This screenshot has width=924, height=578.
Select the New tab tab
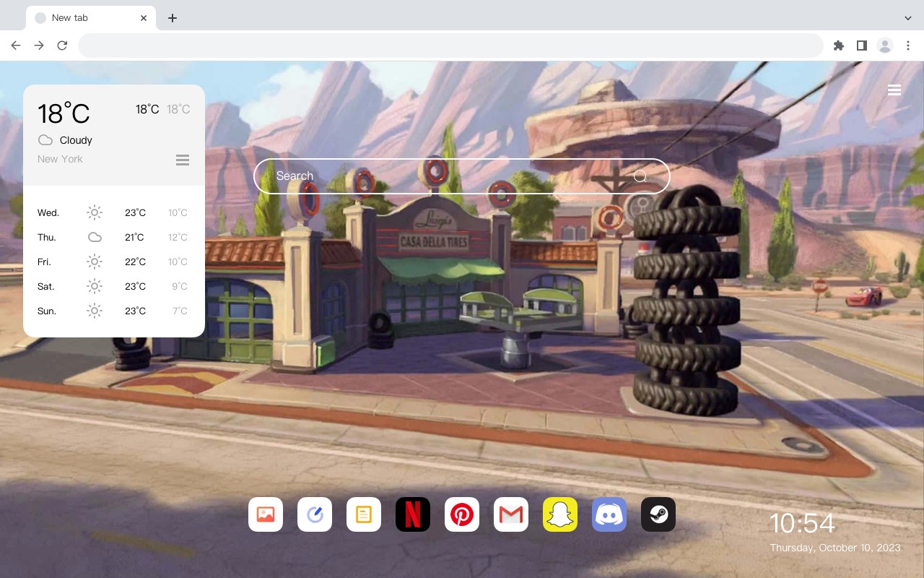[x=91, y=18]
